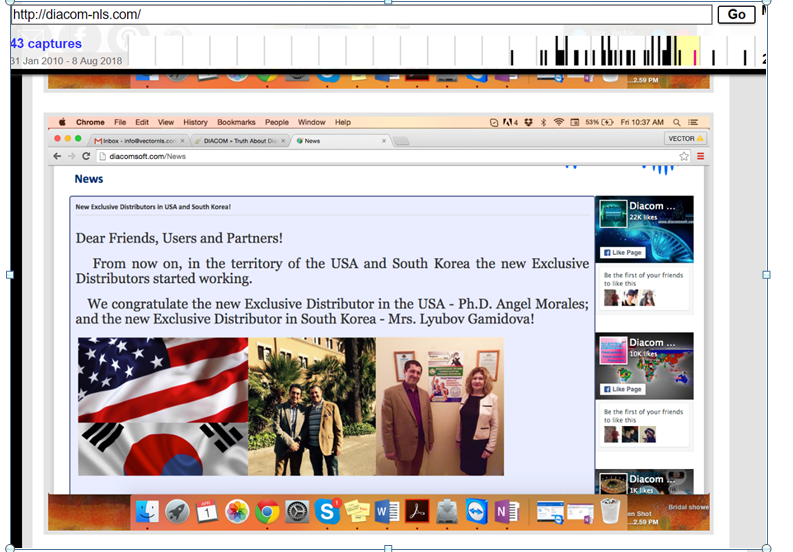Screen dimensions: 793x552
Task: Click the Trash icon in the dock
Action: (611, 513)
